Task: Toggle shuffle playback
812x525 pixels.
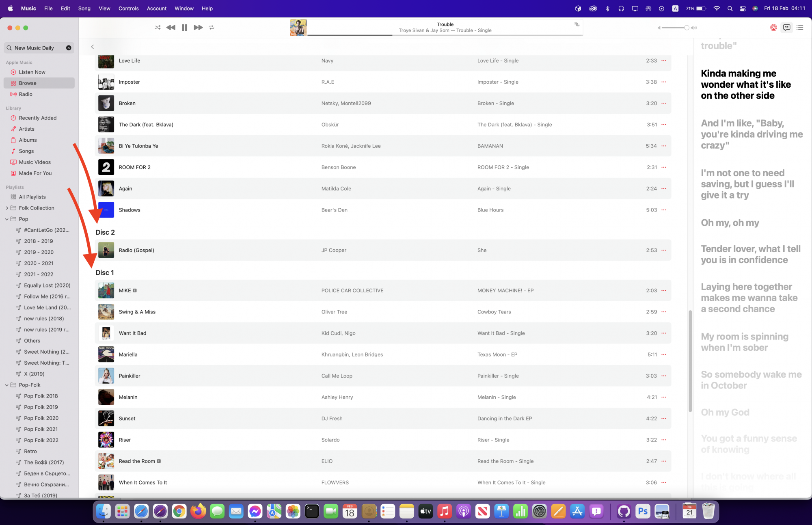Action: 158,28
